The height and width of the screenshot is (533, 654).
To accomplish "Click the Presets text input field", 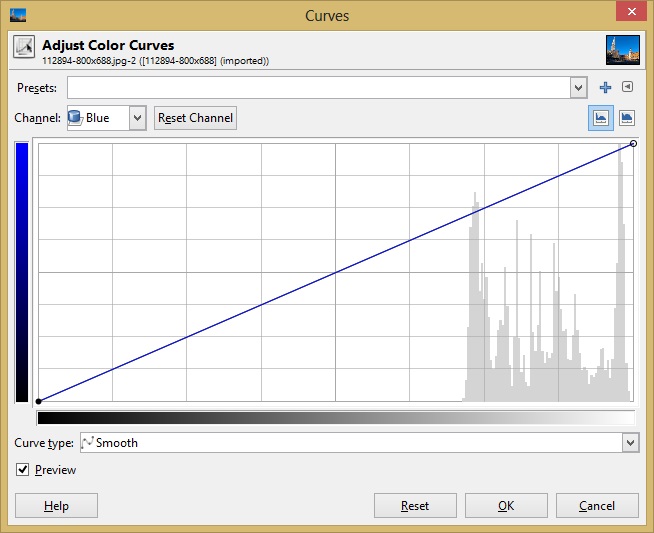I will point(318,88).
